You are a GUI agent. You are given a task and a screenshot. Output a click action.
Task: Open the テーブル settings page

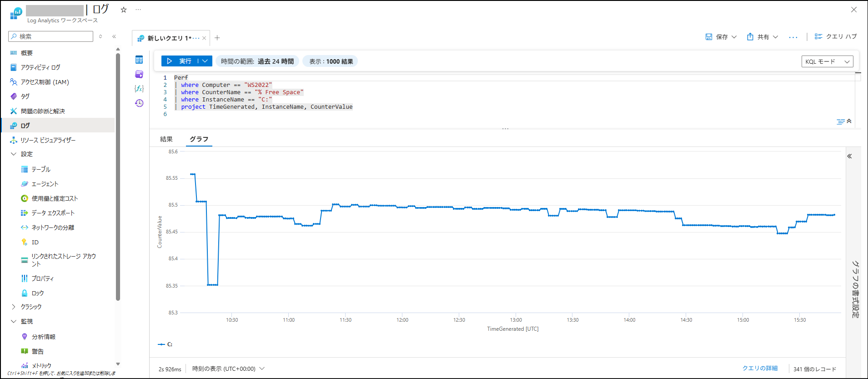pos(41,169)
